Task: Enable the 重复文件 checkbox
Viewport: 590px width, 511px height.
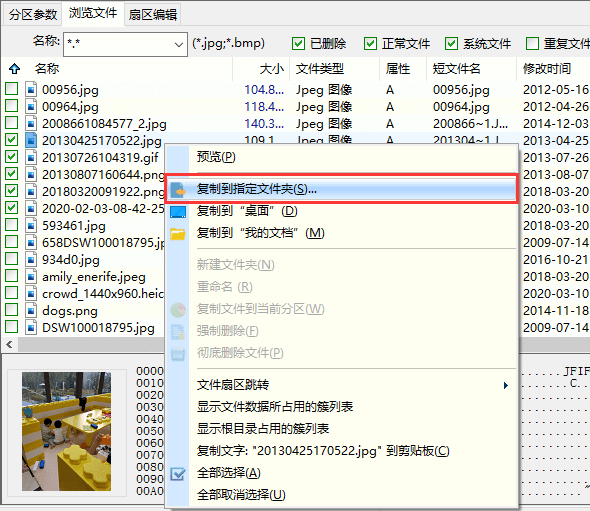Action: click(x=532, y=44)
